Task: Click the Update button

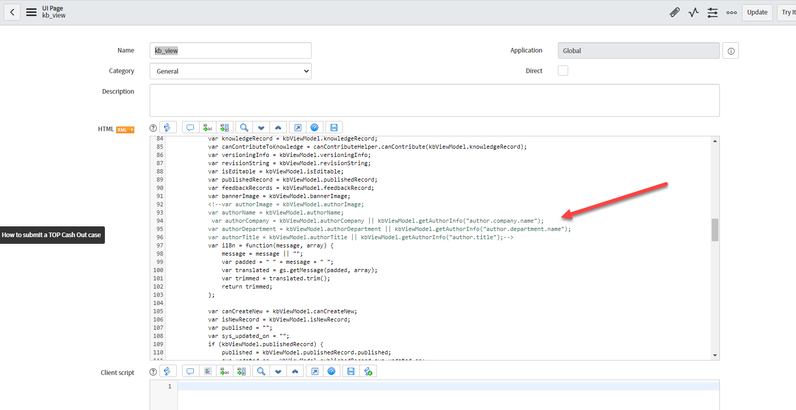Action: [x=757, y=12]
